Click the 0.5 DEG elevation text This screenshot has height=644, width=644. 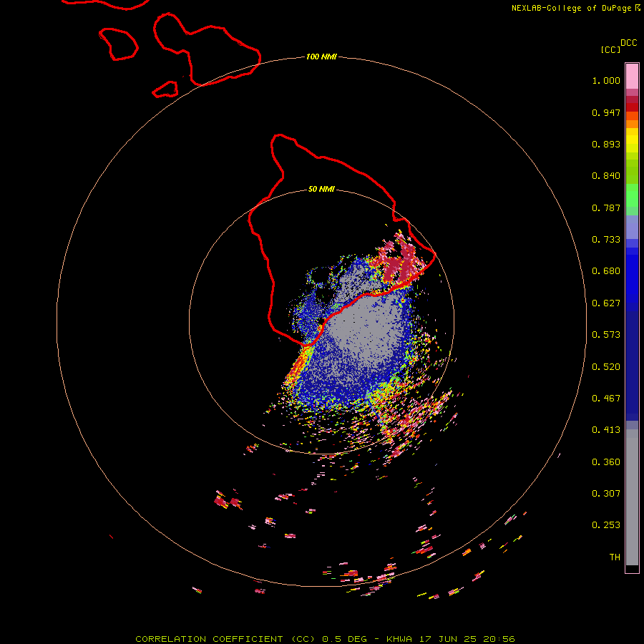click(x=345, y=639)
